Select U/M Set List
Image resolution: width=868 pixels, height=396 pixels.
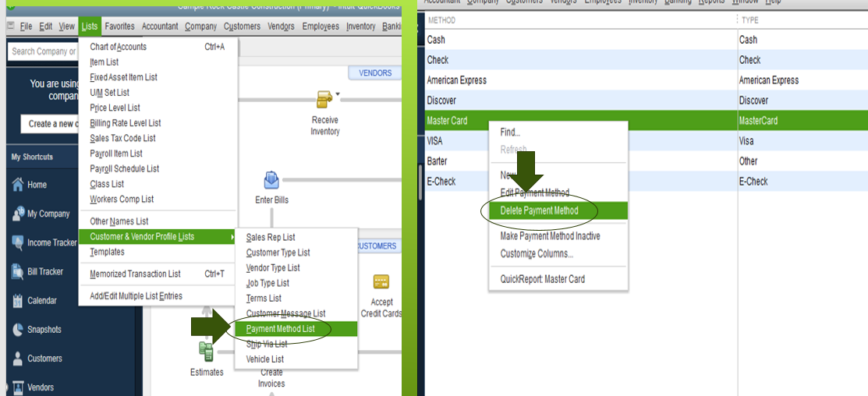point(158,92)
